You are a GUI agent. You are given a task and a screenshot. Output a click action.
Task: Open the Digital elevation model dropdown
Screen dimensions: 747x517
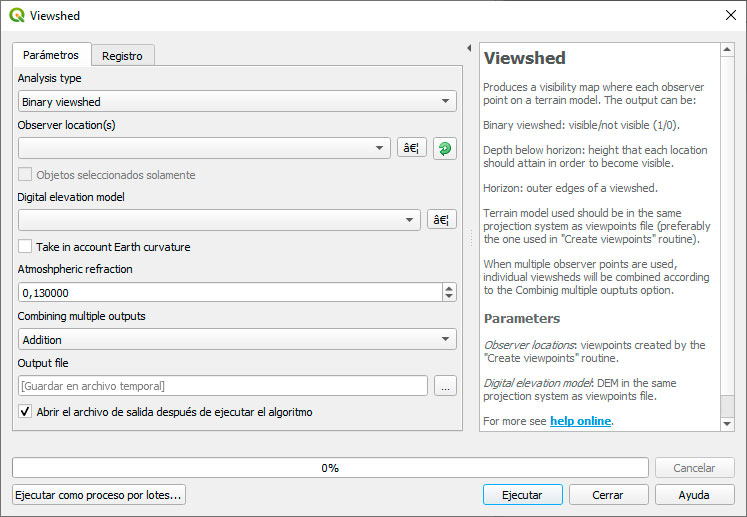tap(219, 220)
